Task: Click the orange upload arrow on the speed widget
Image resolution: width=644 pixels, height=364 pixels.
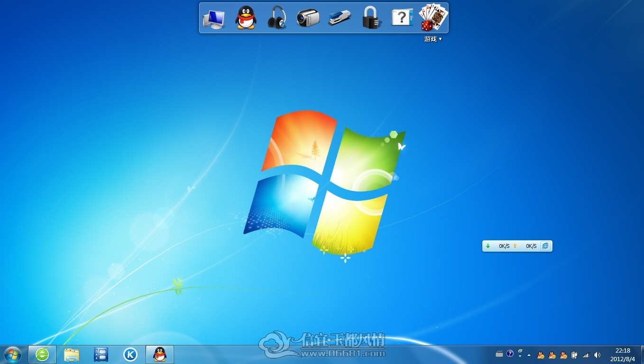Action: point(515,246)
